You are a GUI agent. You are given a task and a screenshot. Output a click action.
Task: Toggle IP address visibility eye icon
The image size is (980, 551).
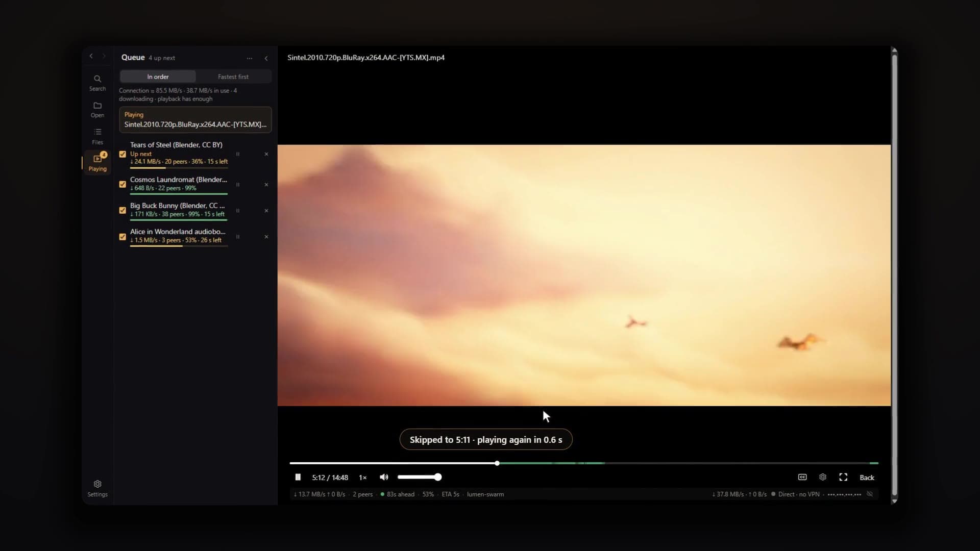pos(870,494)
